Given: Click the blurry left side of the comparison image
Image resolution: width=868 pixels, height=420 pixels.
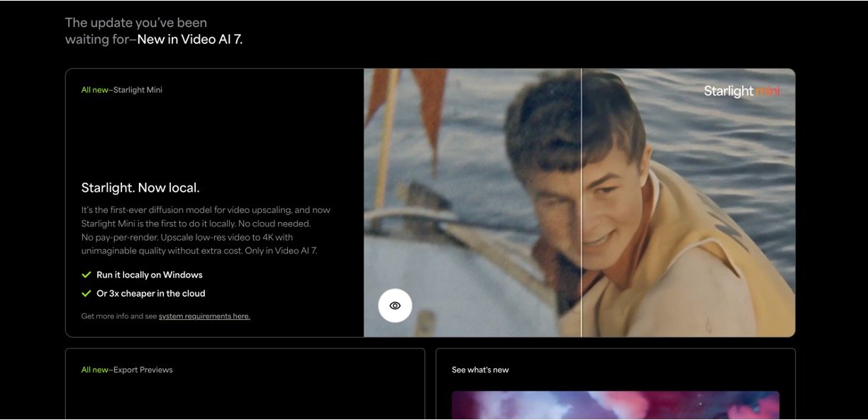Looking at the screenshot, I should click(468, 177).
